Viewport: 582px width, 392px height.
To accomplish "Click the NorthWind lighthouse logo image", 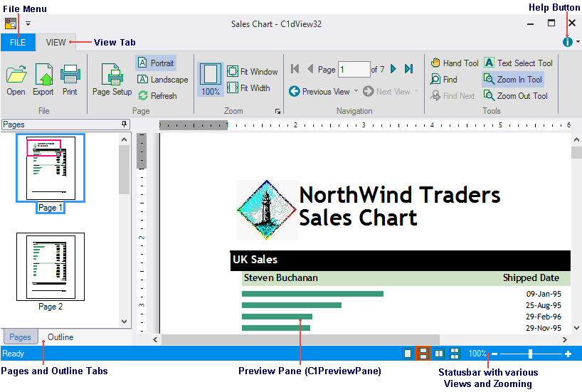I will pyautogui.click(x=267, y=210).
